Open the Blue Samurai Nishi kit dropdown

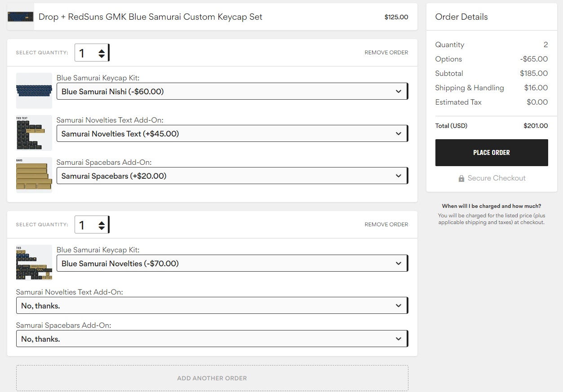pos(232,92)
